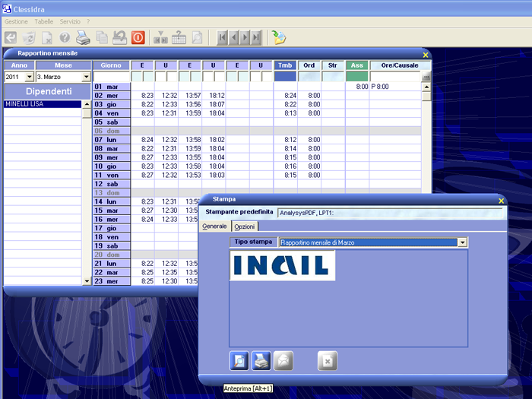The image size is (532, 399).
Task: Open the Tabelle menu
Action: 44,21
